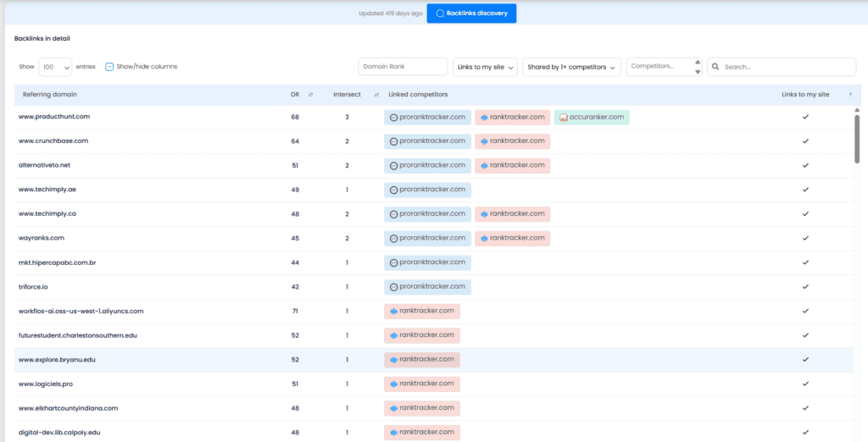Expand the Links to my site filter
This screenshot has height=442, width=868.
click(x=487, y=67)
